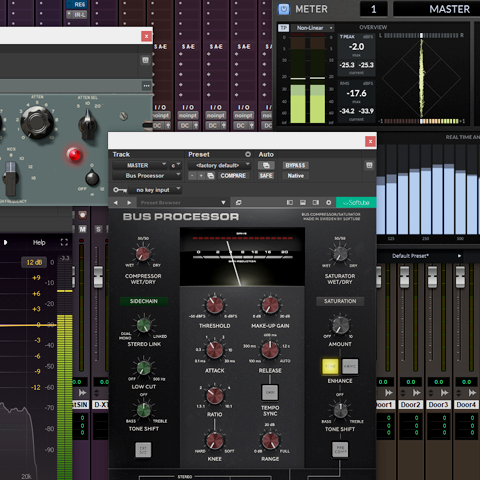The height and width of the screenshot is (480, 480).
Task: Click the play arrow next to Help
Action: (5, 242)
